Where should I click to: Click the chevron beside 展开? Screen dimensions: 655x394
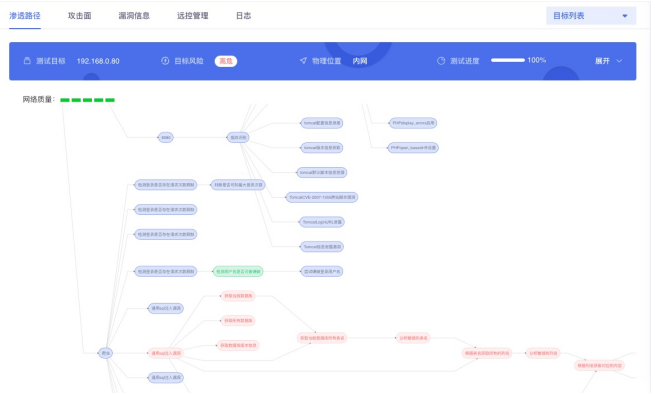coord(619,61)
